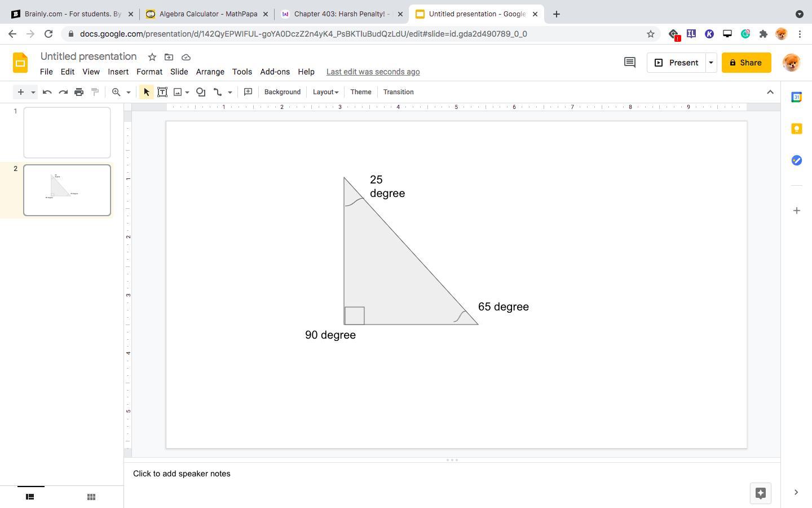Open the Present options dropdown arrow
Viewport: 812px width, 508px height.
pos(711,63)
